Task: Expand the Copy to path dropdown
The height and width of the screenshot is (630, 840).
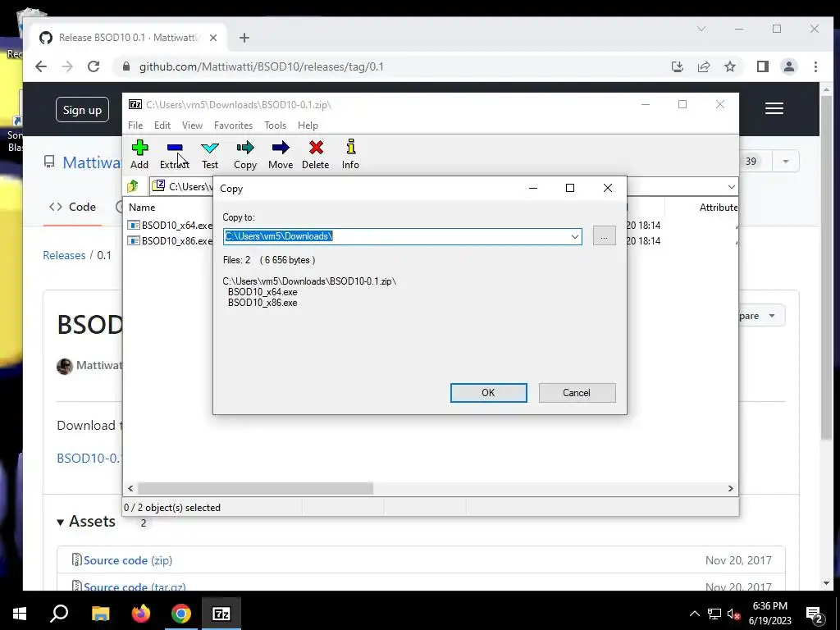Action: pos(574,236)
